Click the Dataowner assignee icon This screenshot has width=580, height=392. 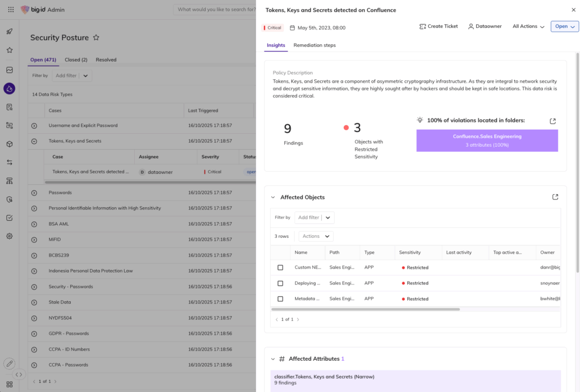pos(471,27)
